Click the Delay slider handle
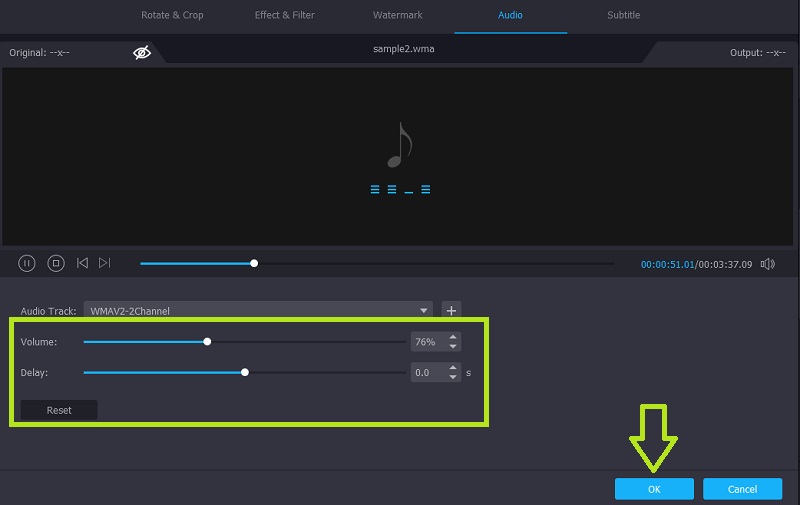The image size is (800, 505). click(x=245, y=372)
